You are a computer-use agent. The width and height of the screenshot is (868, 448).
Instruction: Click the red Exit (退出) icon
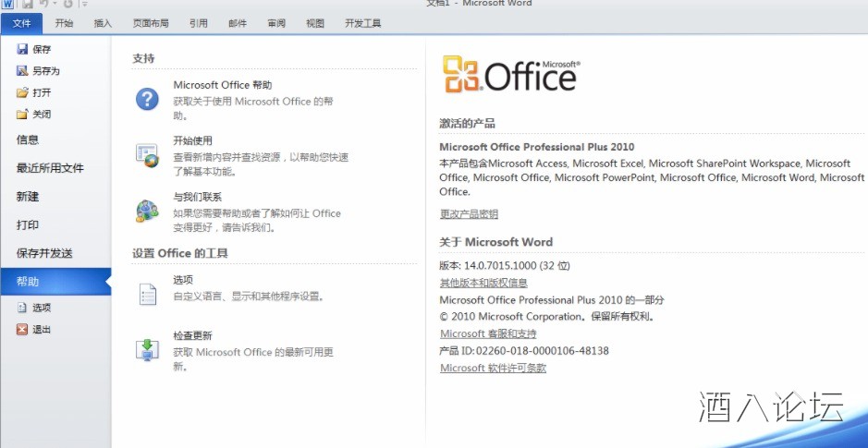tap(22, 330)
